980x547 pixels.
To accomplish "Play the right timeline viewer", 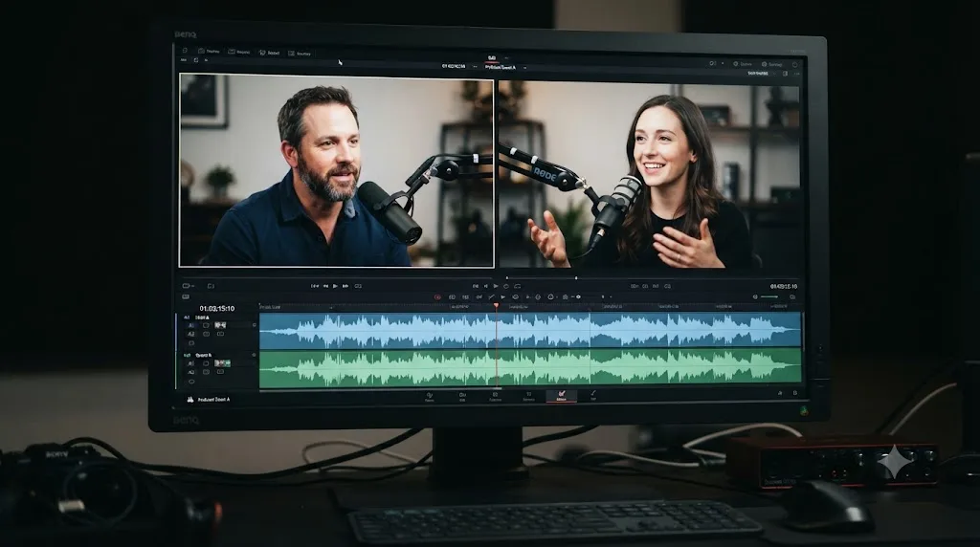I will click(497, 286).
